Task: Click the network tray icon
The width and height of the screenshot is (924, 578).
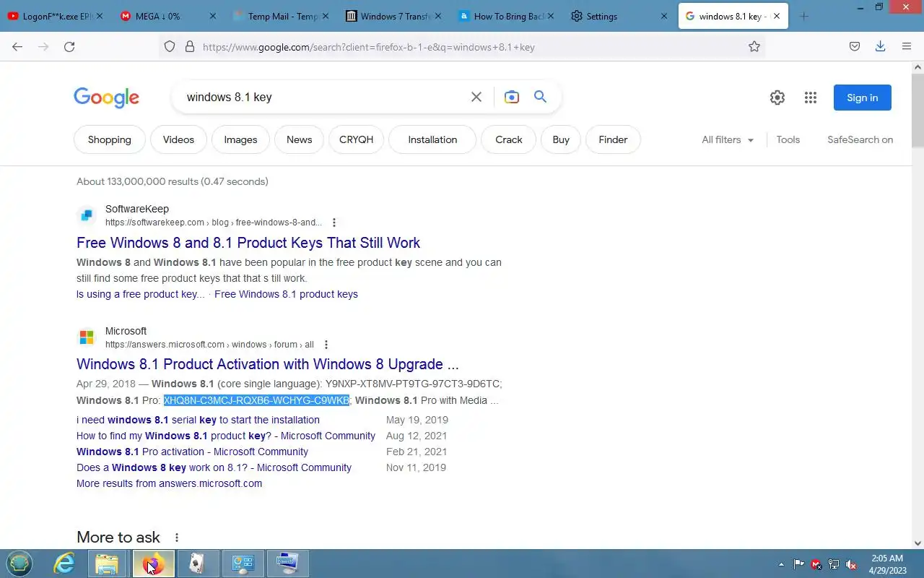Action: (834, 564)
